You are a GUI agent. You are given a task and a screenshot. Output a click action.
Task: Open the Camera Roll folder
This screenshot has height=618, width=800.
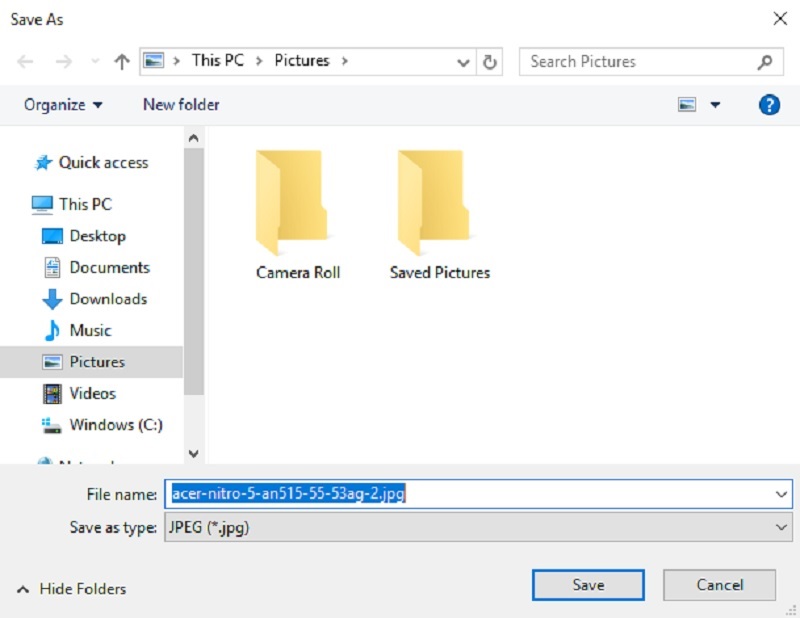point(297,215)
